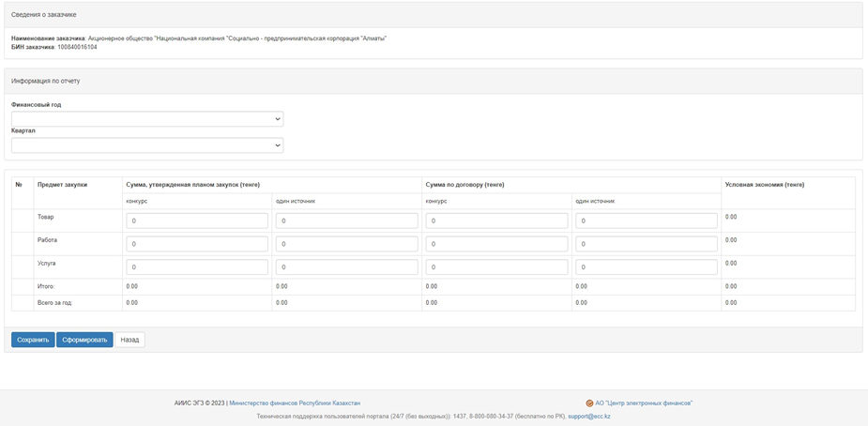This screenshot has height=426, width=868.
Task: Click Товар planned конкурс amount field
Action: tap(197, 221)
